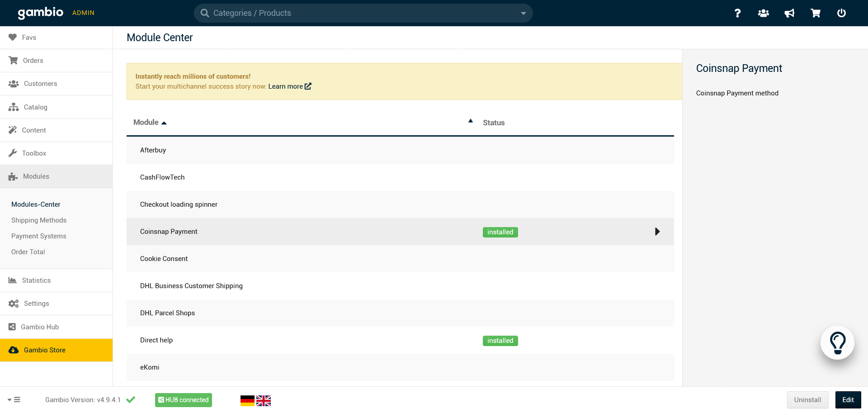Screen dimensions: 868x413
Task: Expand the search category dropdown arrow
Action: click(523, 13)
